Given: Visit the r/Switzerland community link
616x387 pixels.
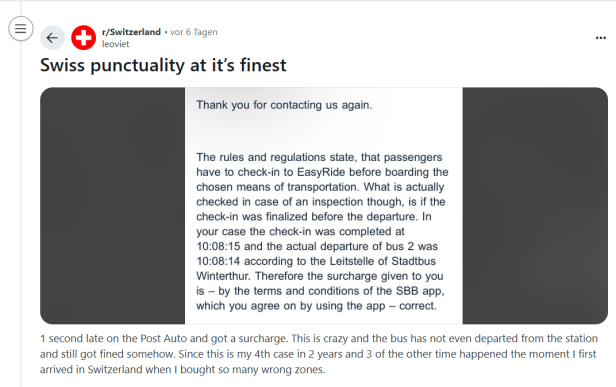Looking at the screenshot, I should 131,32.
